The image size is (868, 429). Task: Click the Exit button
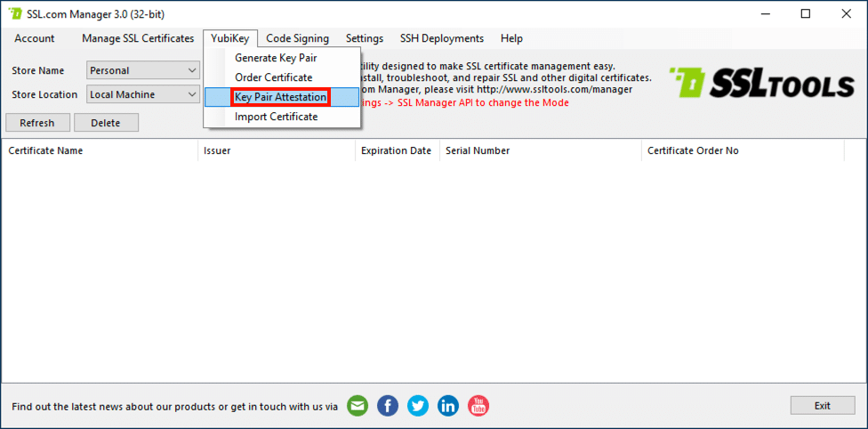click(x=822, y=406)
